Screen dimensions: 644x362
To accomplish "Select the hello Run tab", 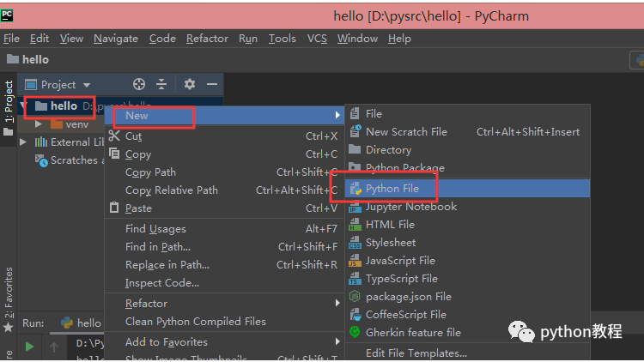I will (81, 323).
